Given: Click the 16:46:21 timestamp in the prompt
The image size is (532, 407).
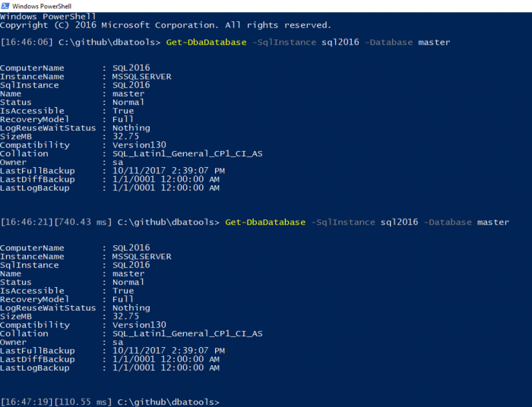Looking at the screenshot, I should (25, 222).
